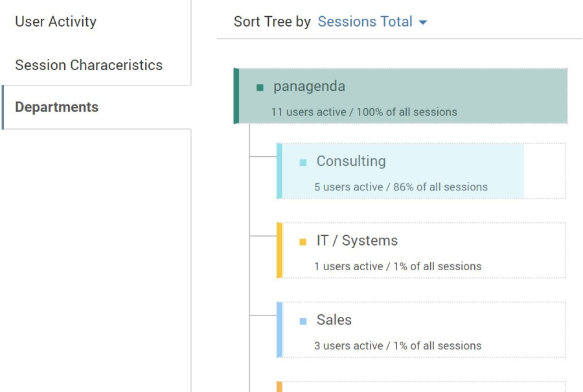Click the cyan color bar left of Consulting
The height and width of the screenshot is (392, 583).
pos(279,171)
